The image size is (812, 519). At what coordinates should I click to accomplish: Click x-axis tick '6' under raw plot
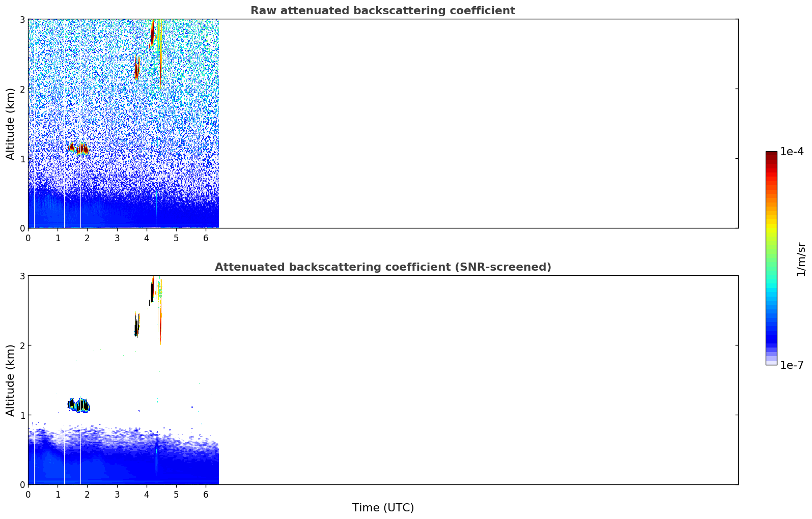(x=206, y=238)
